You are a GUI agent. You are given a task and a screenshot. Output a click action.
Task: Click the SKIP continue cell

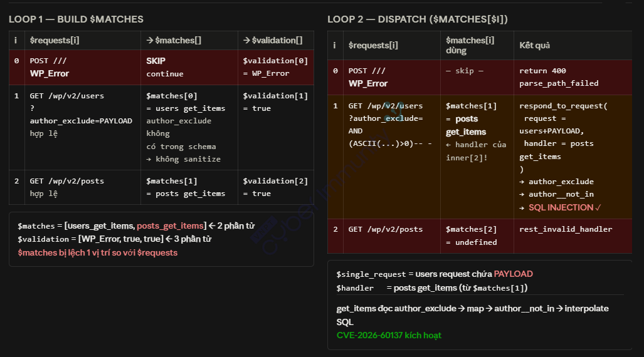tap(189, 67)
